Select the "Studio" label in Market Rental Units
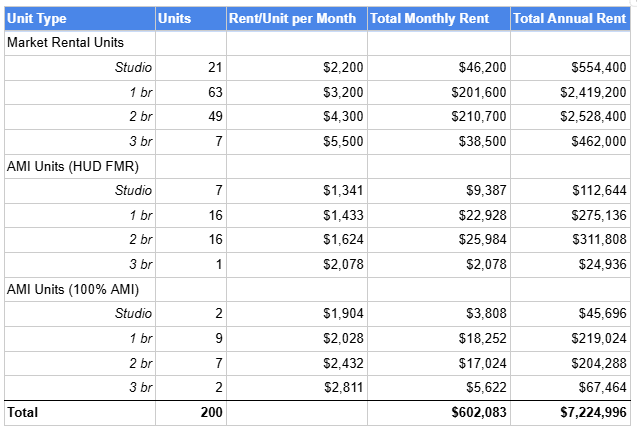The width and height of the screenshot is (637, 430). (x=133, y=67)
